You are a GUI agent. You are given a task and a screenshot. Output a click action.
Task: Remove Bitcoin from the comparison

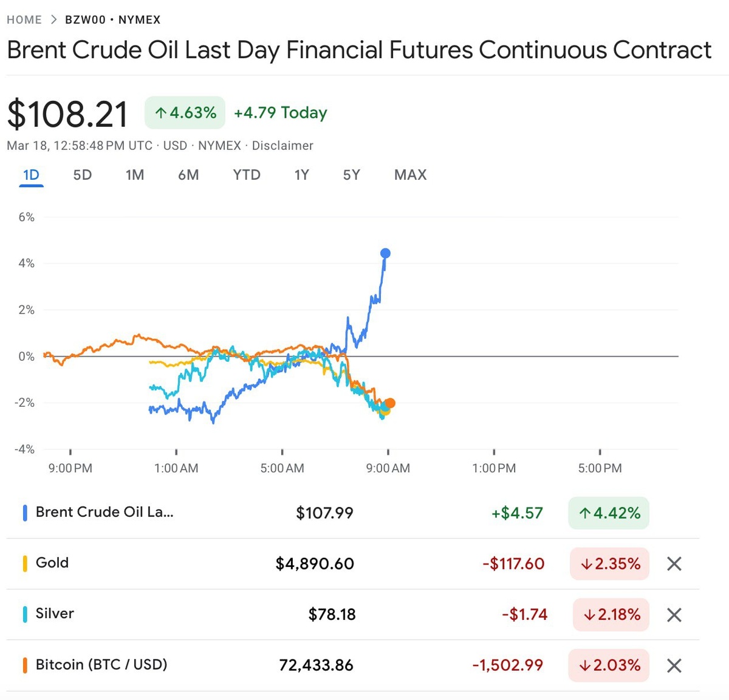pos(674,666)
